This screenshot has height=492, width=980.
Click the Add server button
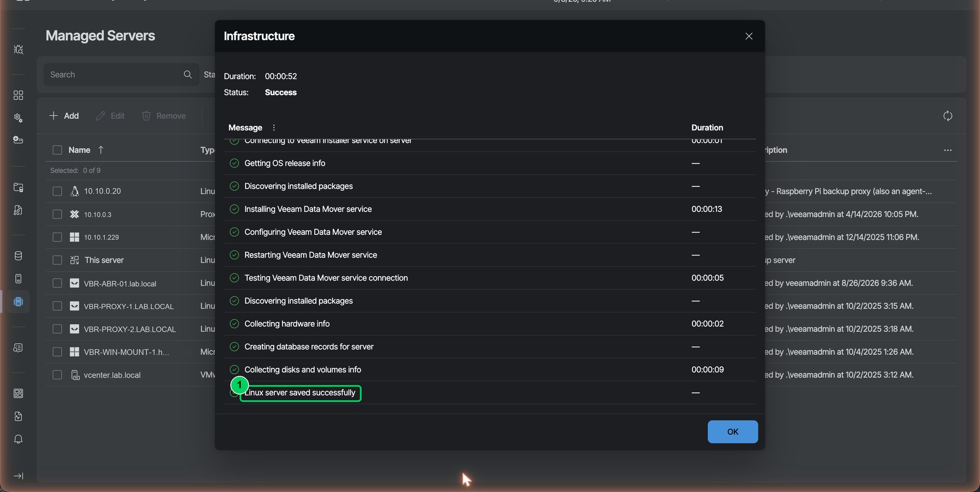(x=64, y=116)
